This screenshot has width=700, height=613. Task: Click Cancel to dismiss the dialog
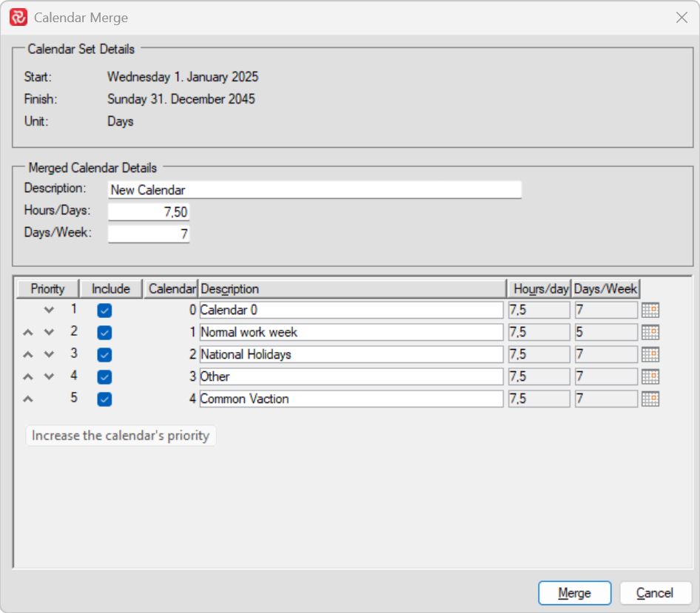656,593
